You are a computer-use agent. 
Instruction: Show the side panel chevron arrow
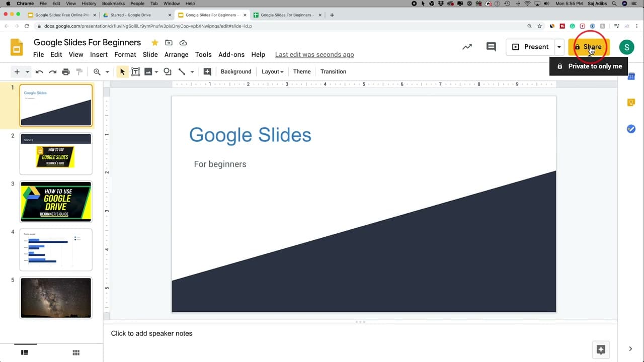[x=630, y=349]
